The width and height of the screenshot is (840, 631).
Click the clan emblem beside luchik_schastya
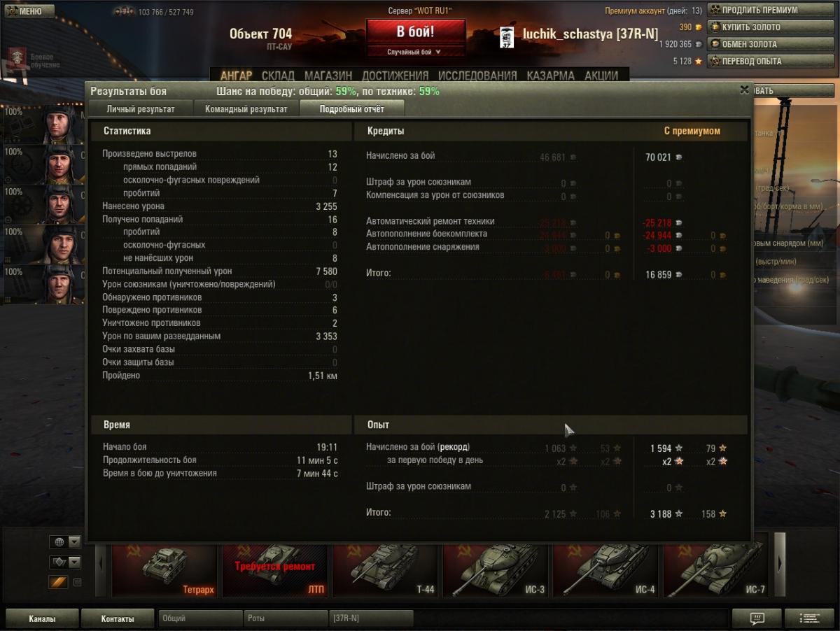[x=507, y=38]
